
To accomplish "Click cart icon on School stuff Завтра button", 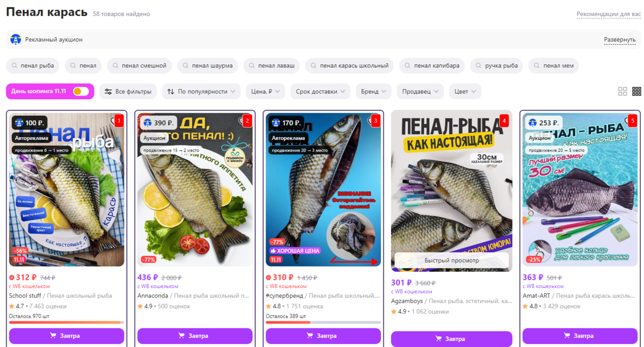I will [53, 336].
